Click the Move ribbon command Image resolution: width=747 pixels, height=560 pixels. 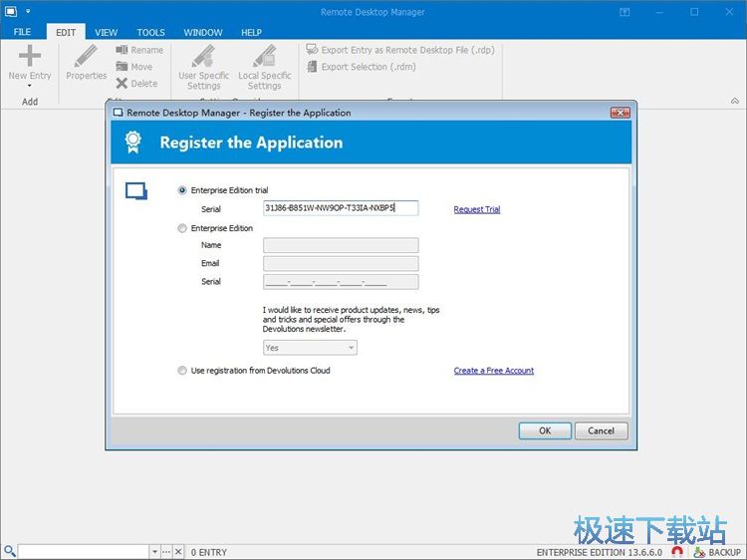(x=134, y=67)
